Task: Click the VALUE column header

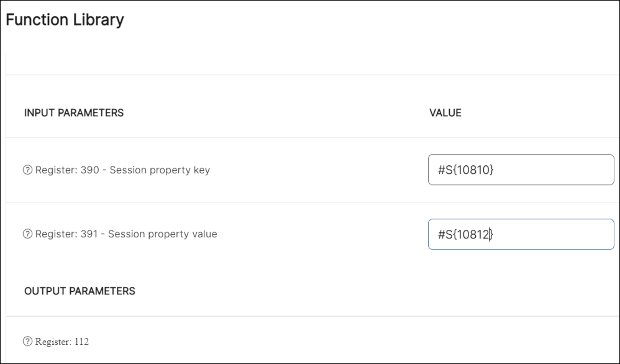Action: coord(445,112)
